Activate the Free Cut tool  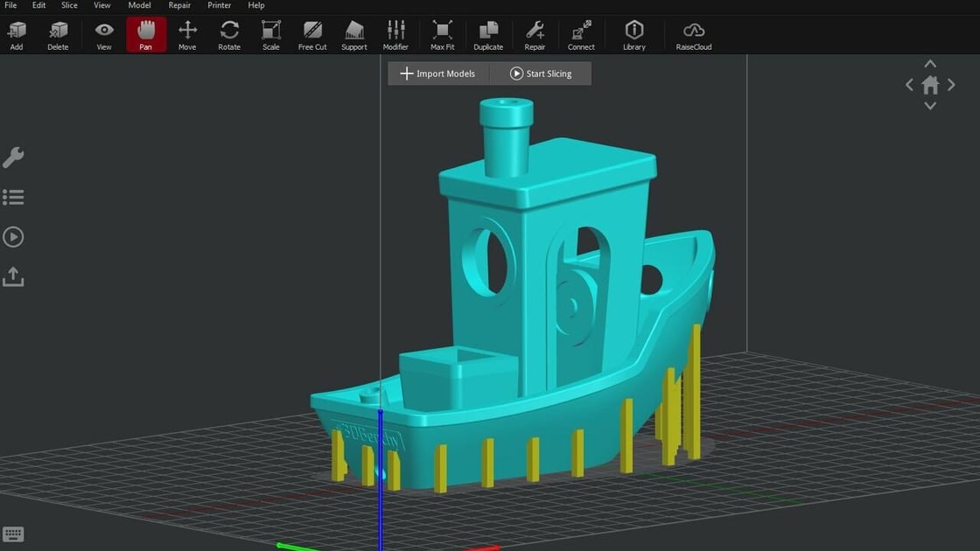[311, 34]
